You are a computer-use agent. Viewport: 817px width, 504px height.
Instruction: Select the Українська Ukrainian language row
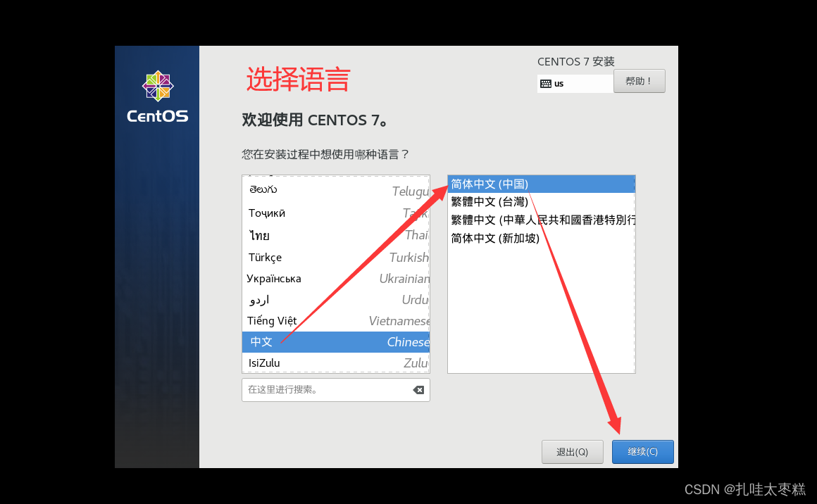tap(336, 279)
